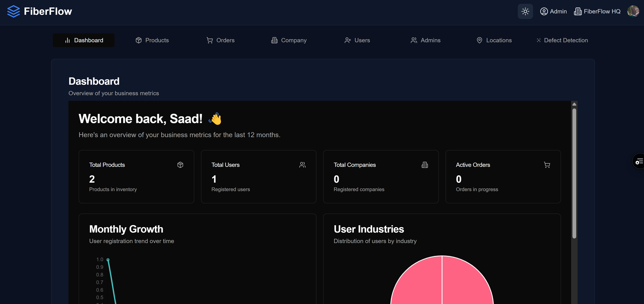Click building icon on Total Companies card
The image size is (644, 304).
(x=424, y=165)
